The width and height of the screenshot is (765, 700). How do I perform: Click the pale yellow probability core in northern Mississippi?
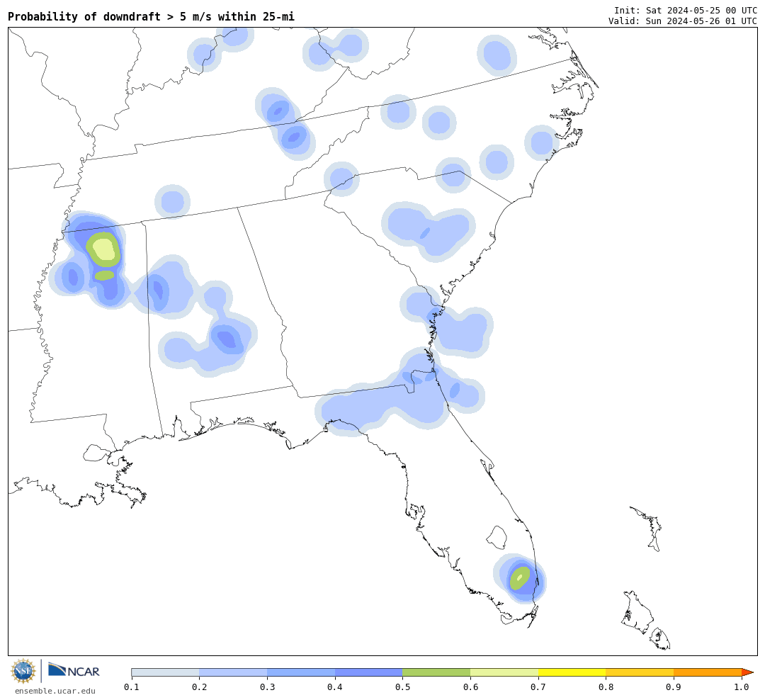coord(103,250)
